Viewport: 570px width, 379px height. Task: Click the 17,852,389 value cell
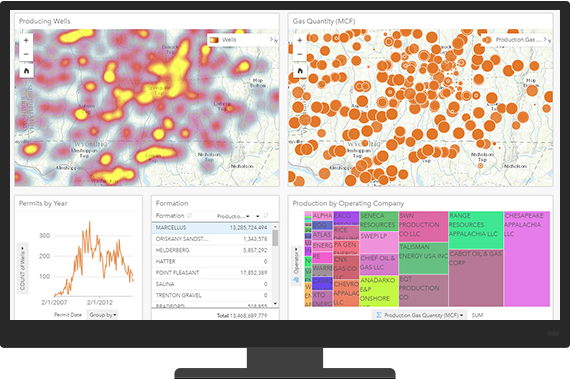(x=253, y=273)
